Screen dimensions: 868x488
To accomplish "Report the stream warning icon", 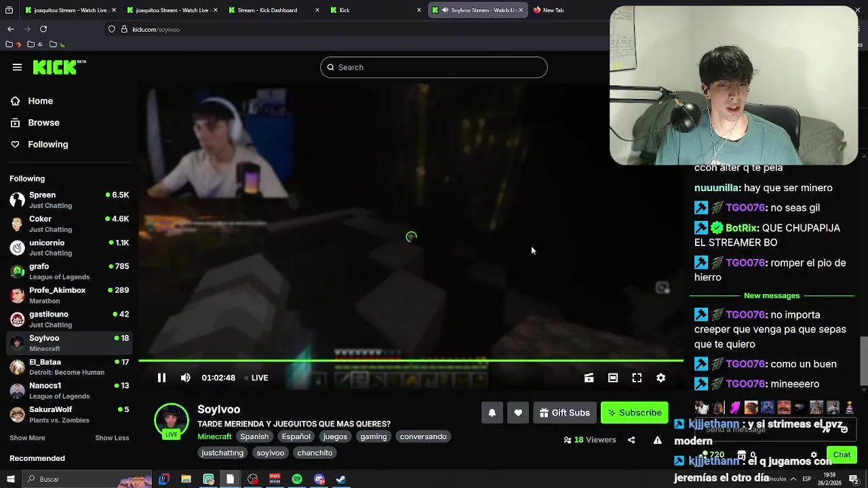I will coord(657,440).
